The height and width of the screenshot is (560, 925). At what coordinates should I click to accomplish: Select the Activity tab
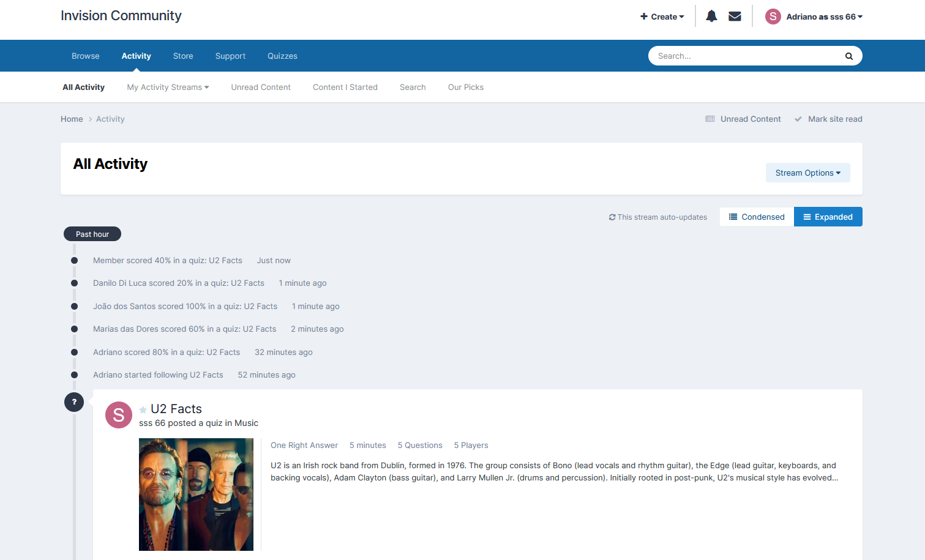(x=136, y=56)
